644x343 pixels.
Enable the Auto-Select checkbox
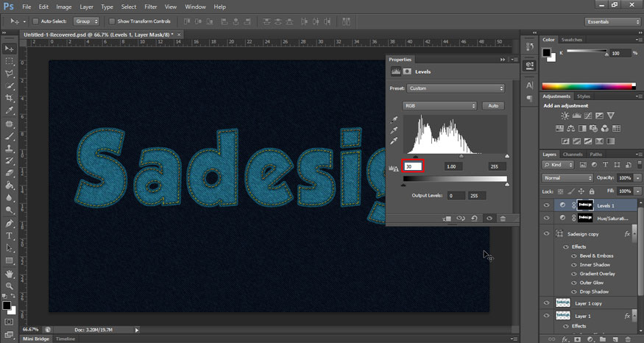point(35,21)
